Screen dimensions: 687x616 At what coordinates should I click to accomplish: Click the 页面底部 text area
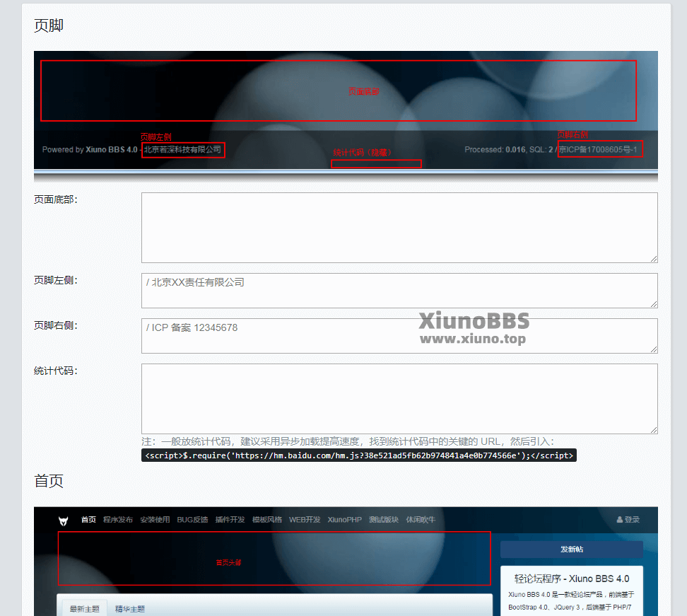click(399, 228)
